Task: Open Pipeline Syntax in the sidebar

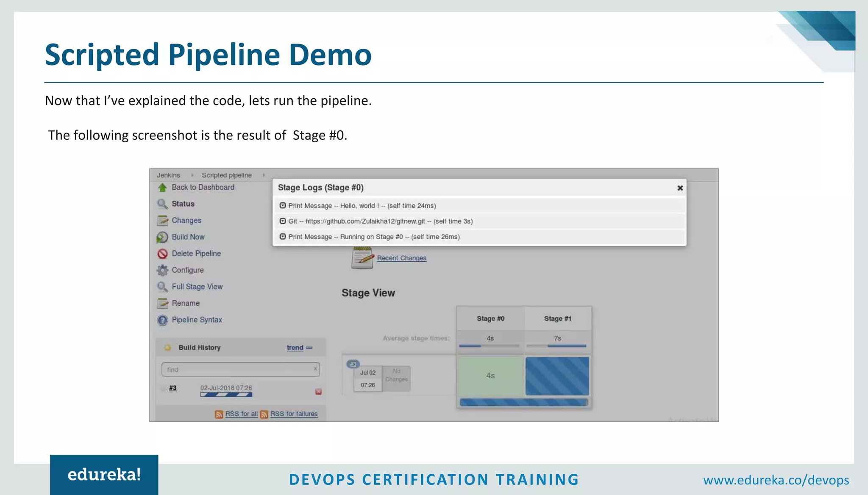Action: click(197, 320)
